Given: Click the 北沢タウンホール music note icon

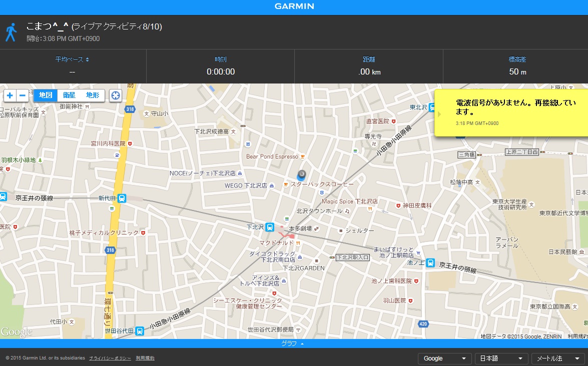Looking at the screenshot, I should 347,211.
